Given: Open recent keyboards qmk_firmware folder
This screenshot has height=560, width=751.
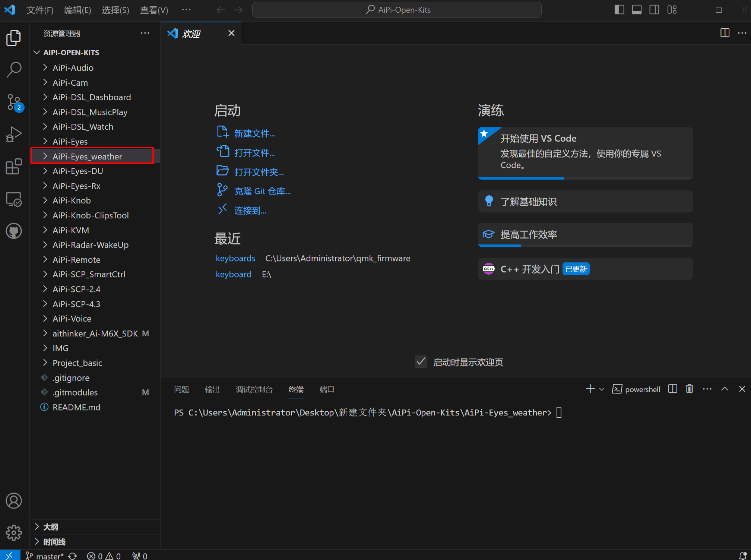Looking at the screenshot, I should (x=235, y=258).
